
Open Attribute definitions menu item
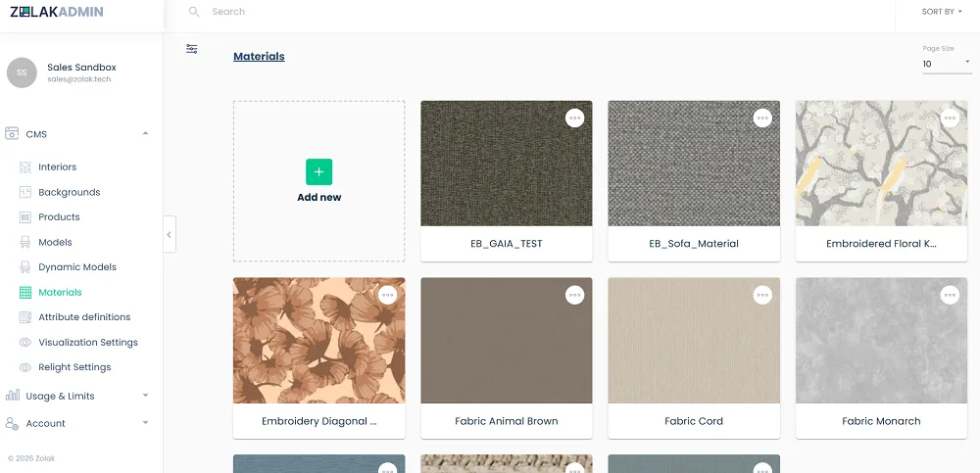84,317
